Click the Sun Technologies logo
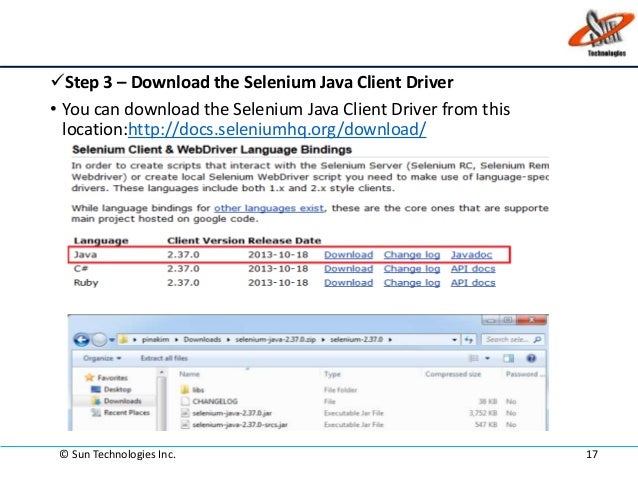The height and width of the screenshot is (479, 638). pyautogui.click(x=601, y=33)
